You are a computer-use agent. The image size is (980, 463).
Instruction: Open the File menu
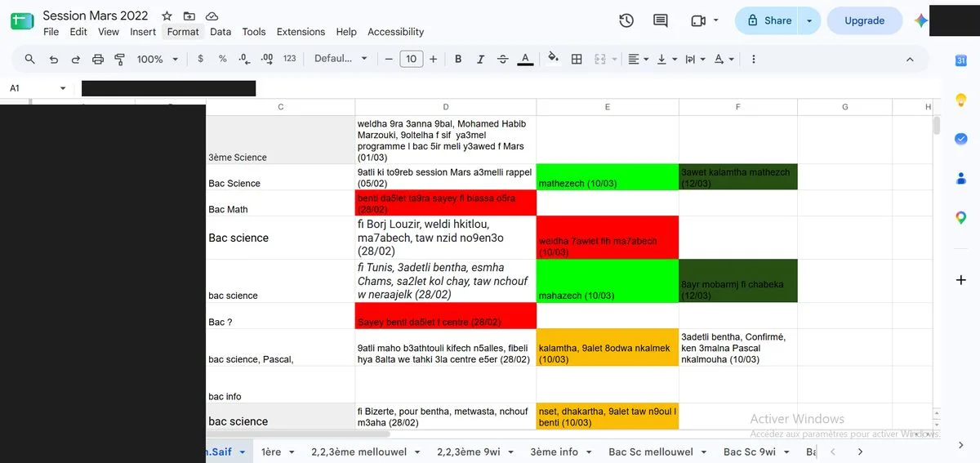(51, 32)
